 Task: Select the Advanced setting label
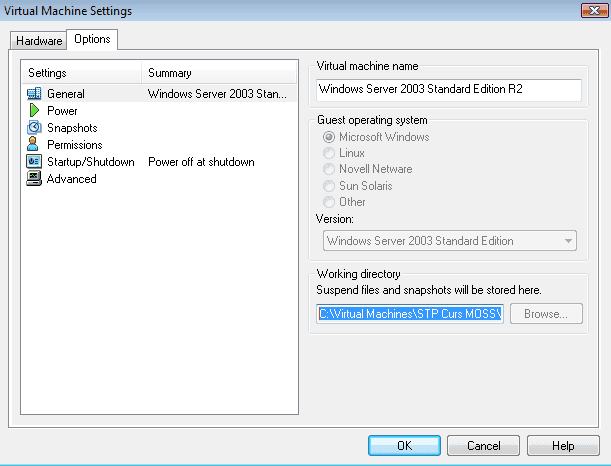pyautogui.click(x=72, y=179)
